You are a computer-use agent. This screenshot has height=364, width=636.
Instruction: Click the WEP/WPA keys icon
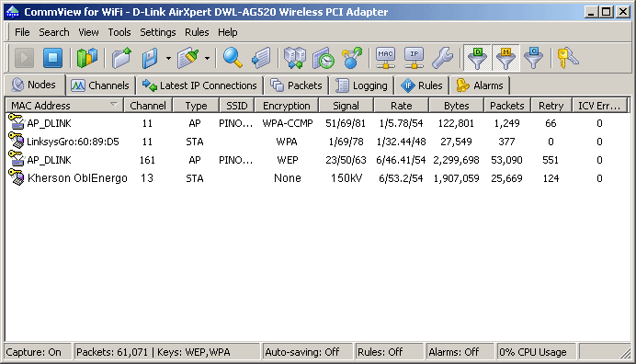[567, 58]
